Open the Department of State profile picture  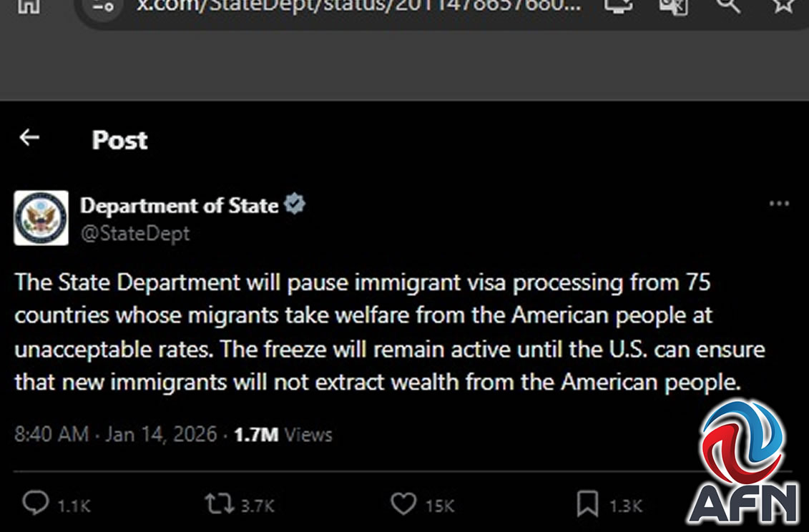pyautogui.click(x=41, y=218)
